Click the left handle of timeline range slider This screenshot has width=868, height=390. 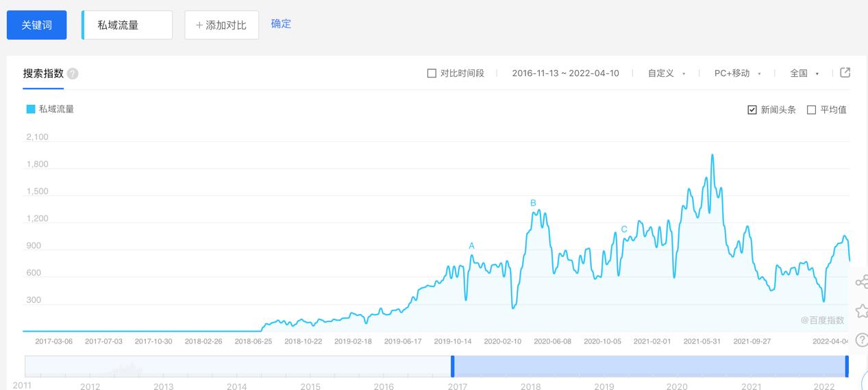pyautogui.click(x=452, y=366)
